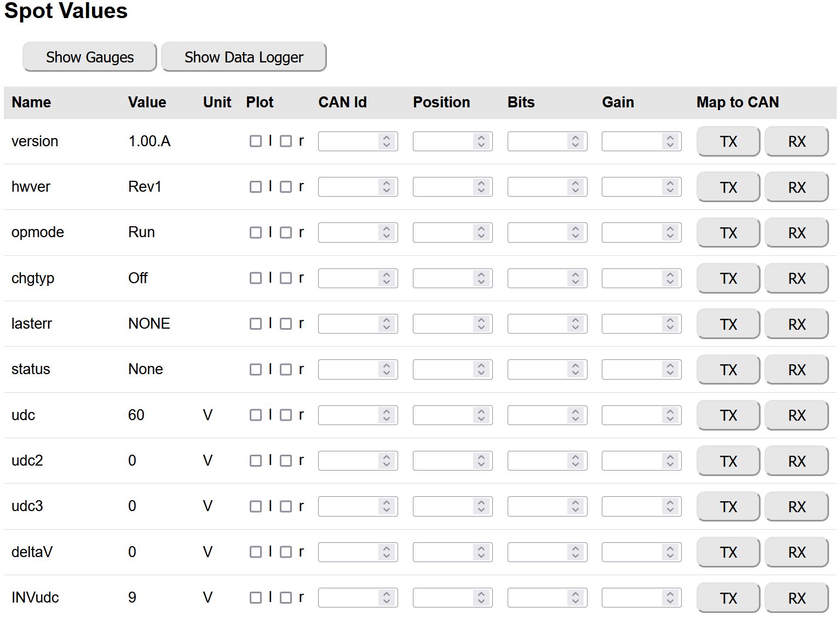
Task: Check left plot checkbox for opmode
Action: click(x=255, y=233)
